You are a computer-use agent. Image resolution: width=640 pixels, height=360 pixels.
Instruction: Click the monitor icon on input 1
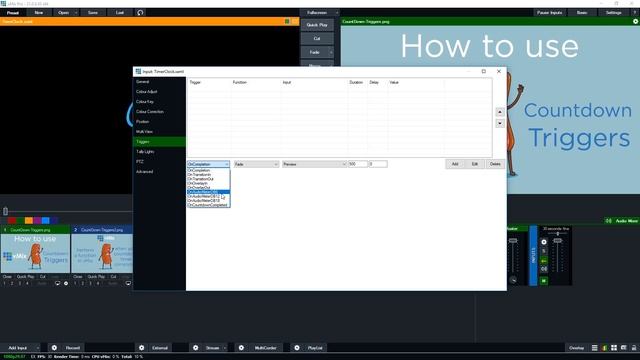point(58,283)
